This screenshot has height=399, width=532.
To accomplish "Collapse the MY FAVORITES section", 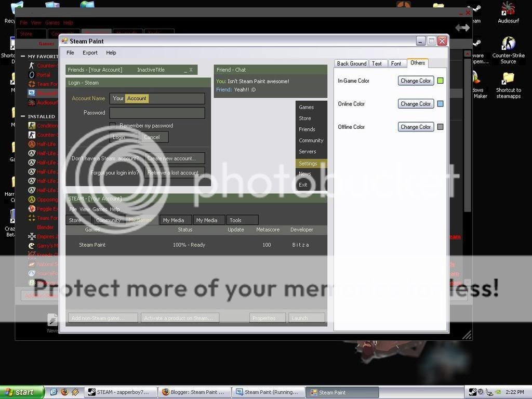I will 23,57.
